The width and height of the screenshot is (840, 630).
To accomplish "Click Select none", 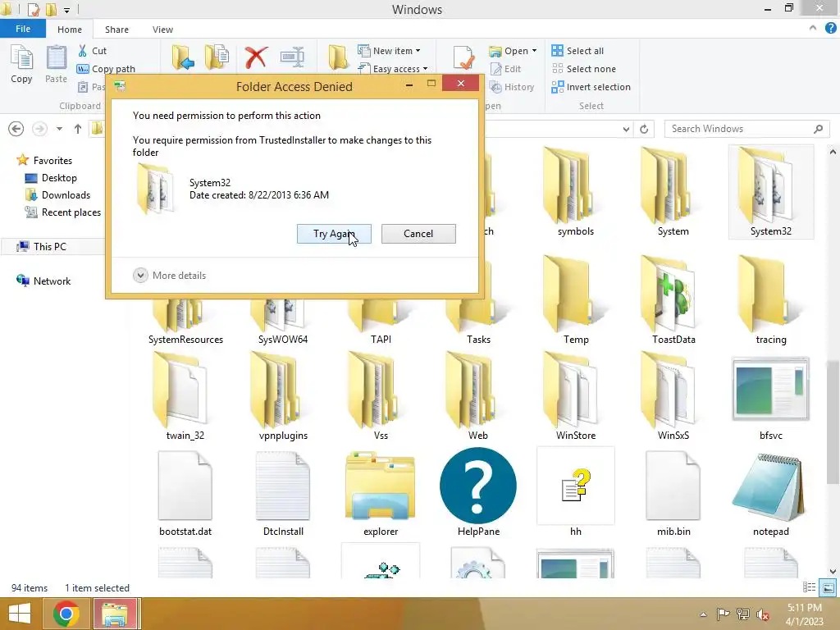I will [x=584, y=69].
